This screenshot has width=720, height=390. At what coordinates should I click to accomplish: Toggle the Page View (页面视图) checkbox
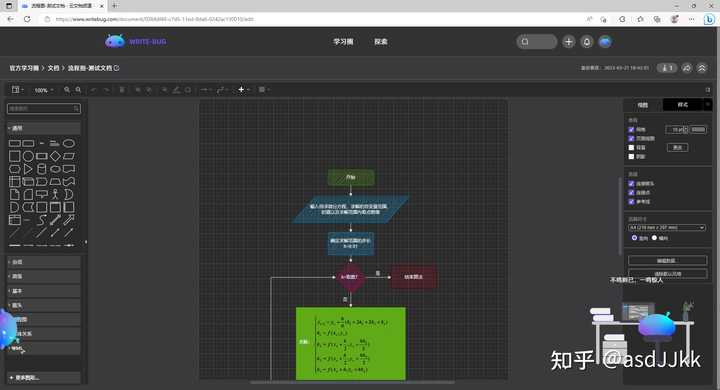coord(631,138)
